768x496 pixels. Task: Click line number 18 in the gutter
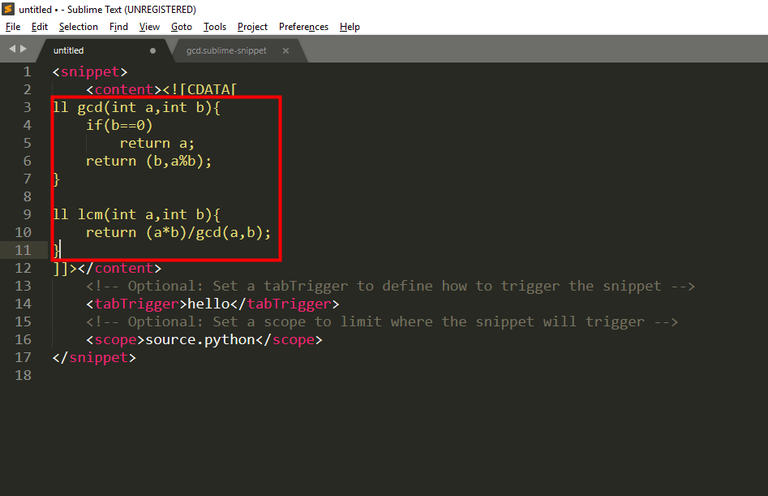(23, 375)
